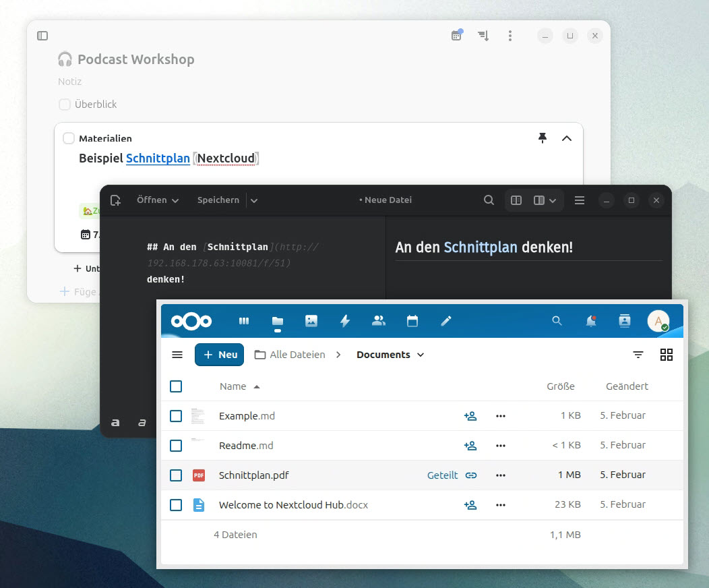The width and height of the screenshot is (709, 588).
Task: Expand the Öffnen dropdown
Action: pyautogui.click(x=158, y=200)
